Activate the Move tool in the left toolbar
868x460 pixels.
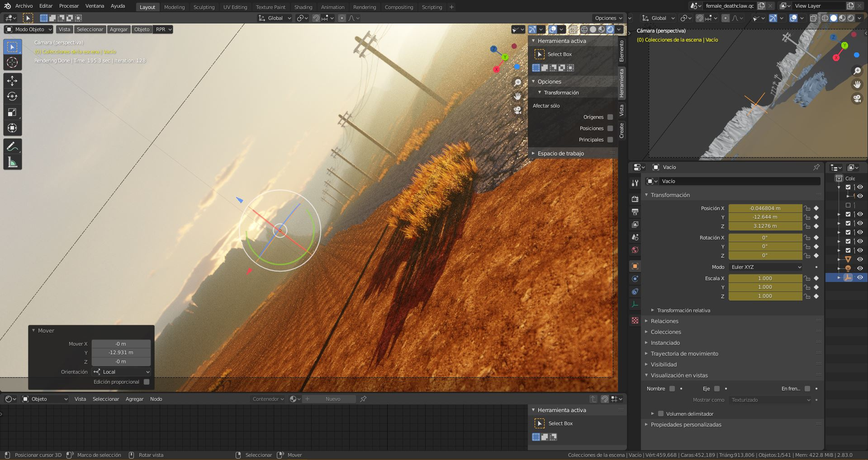click(x=12, y=81)
